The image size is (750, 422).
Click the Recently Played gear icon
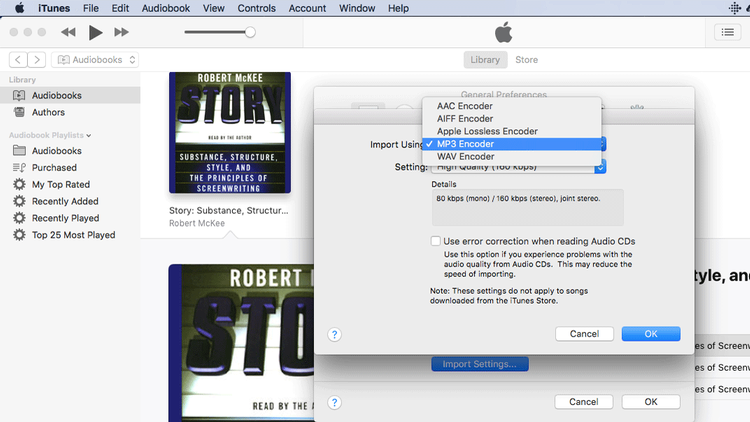pyautogui.click(x=19, y=218)
